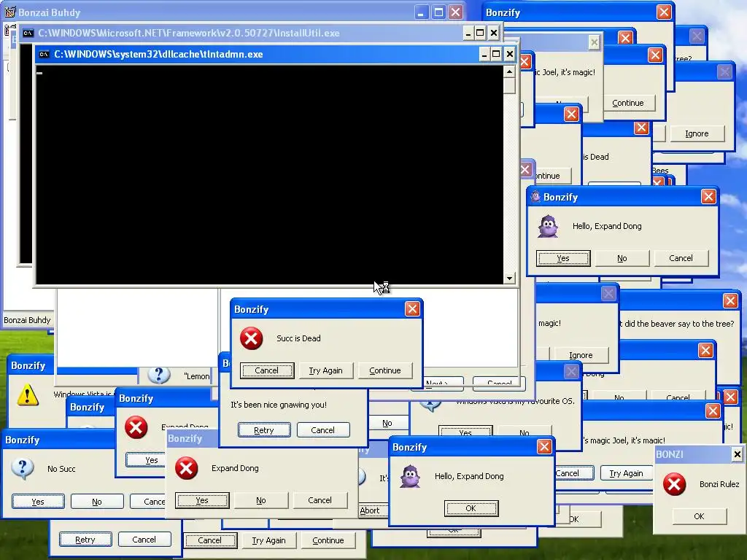Click the red error icon beside Succ is Dead

coord(251,338)
